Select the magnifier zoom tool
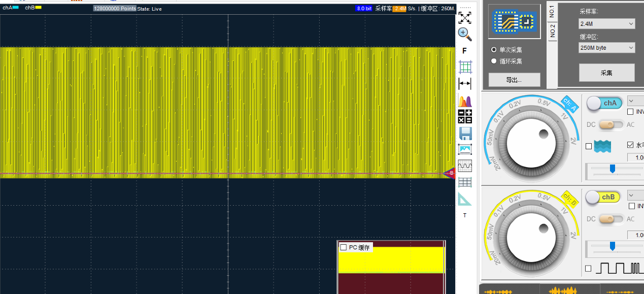Viewport: 644px width, 294px height. point(465,34)
